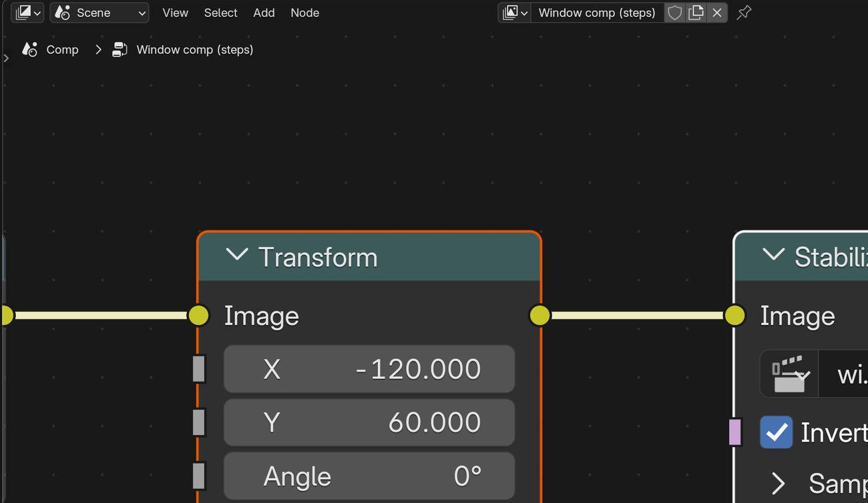Expand the Sampling panel chevron

[x=778, y=483]
